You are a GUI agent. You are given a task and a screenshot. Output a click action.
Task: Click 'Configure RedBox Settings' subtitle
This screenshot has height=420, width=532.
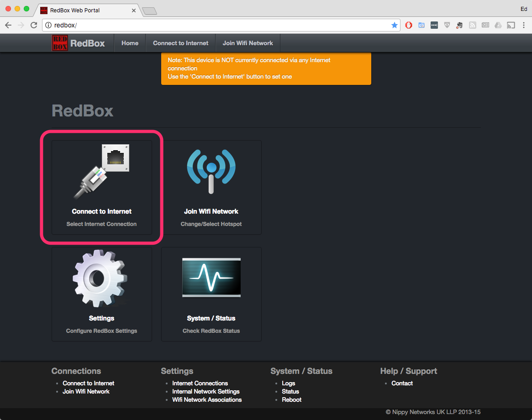click(x=101, y=331)
